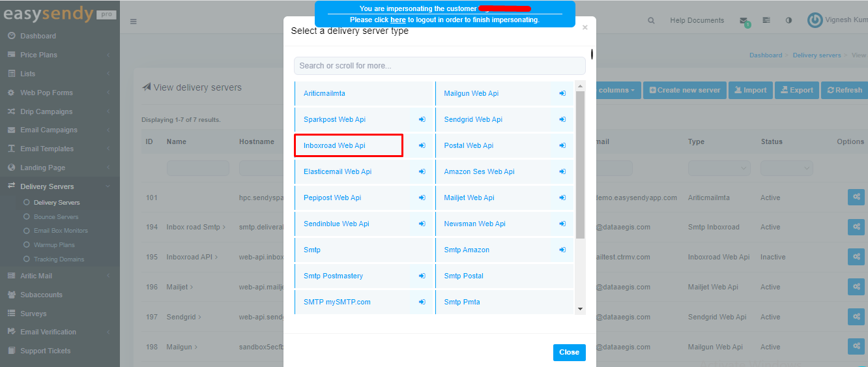Screen dimensions: 868x367
Task: Click the arrow icon beside Sparkpost Web Api
Action: click(422, 120)
